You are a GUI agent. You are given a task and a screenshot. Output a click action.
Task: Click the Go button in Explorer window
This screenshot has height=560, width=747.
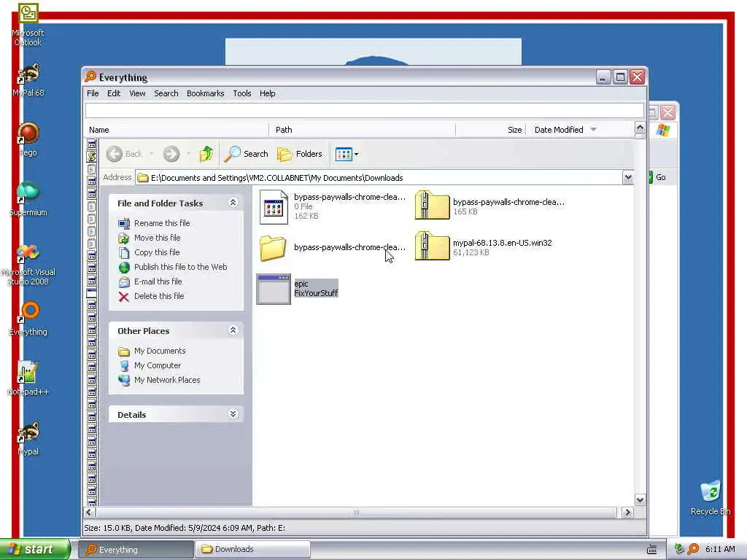(x=657, y=177)
